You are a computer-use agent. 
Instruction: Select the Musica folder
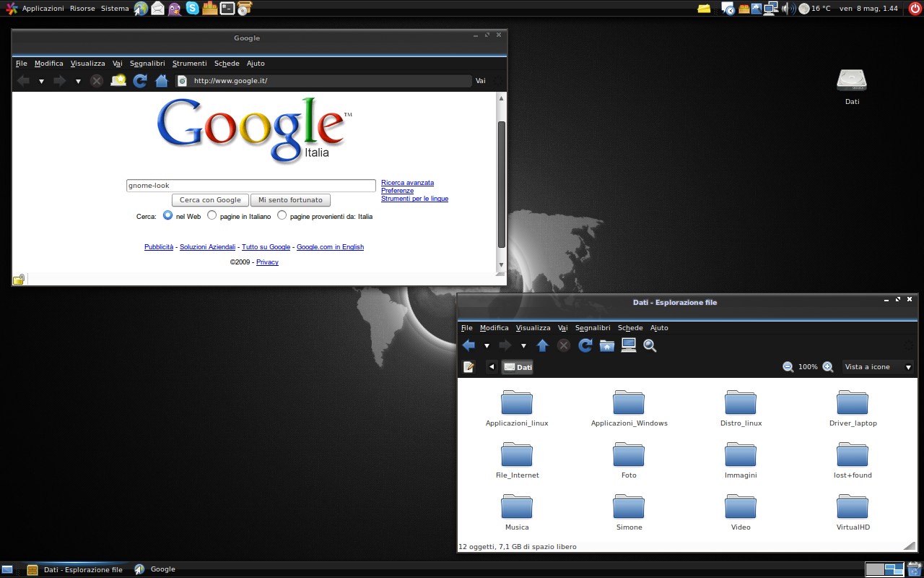(x=517, y=512)
